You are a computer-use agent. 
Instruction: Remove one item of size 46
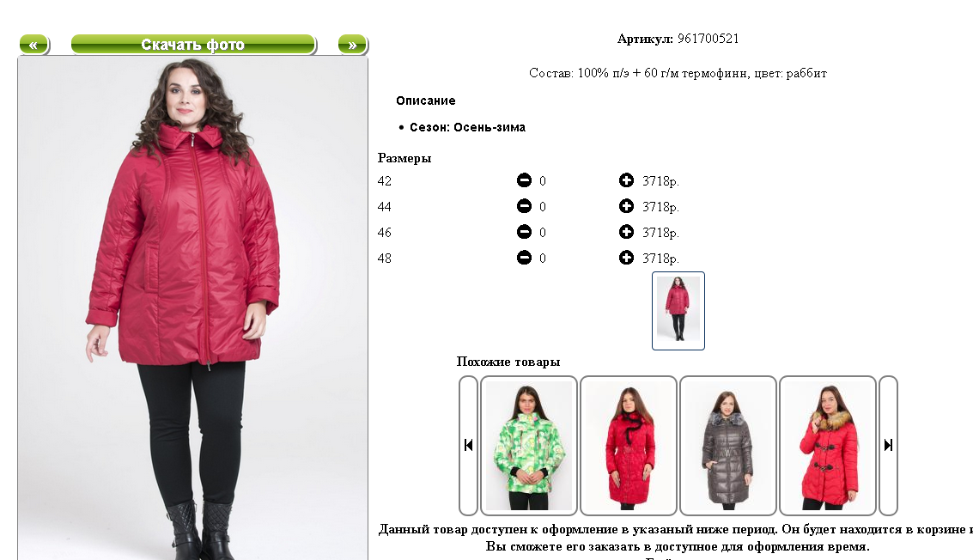coord(525,232)
